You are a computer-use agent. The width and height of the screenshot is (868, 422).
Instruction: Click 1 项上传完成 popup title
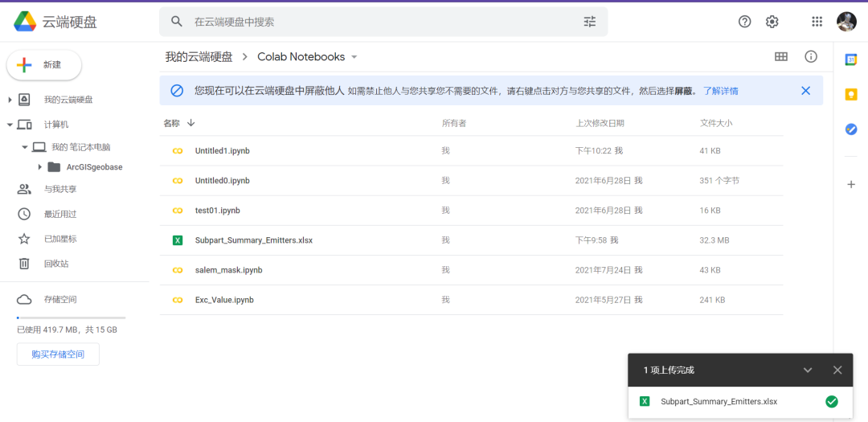[669, 370]
